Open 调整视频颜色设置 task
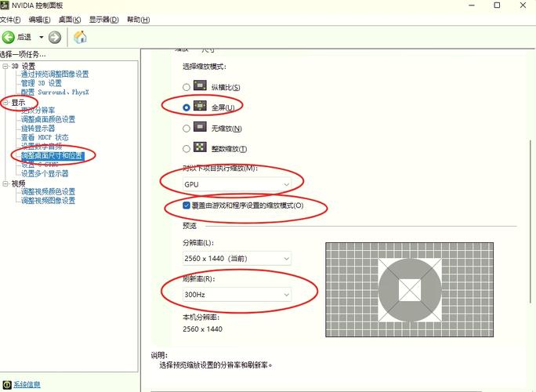 (x=49, y=191)
